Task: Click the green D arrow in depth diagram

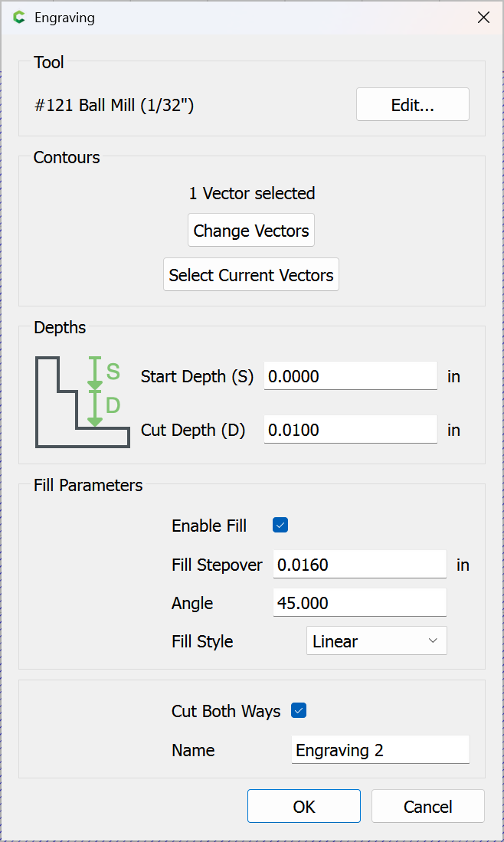Action: click(x=95, y=408)
